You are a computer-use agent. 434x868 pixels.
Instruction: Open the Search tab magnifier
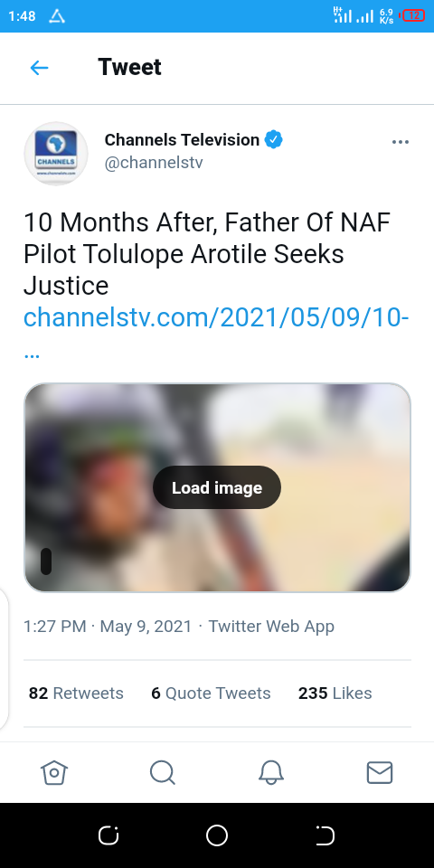pyautogui.click(x=163, y=772)
